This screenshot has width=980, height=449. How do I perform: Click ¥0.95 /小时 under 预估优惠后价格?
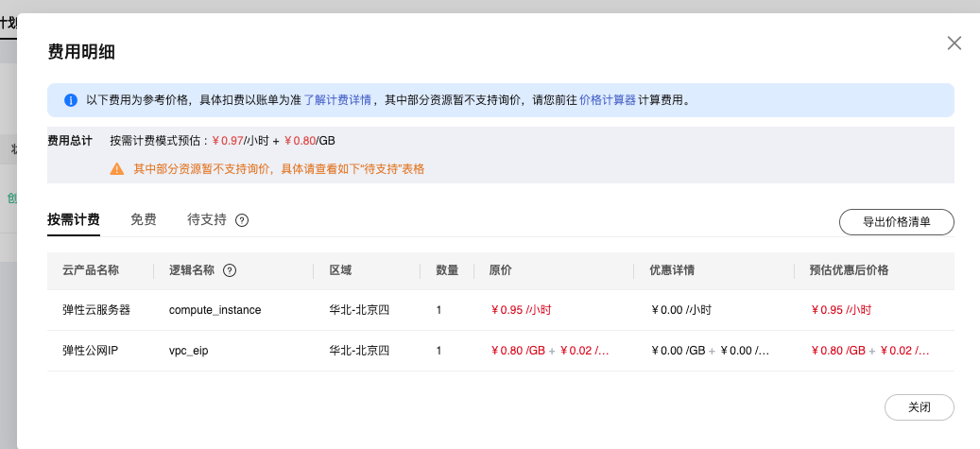841,310
